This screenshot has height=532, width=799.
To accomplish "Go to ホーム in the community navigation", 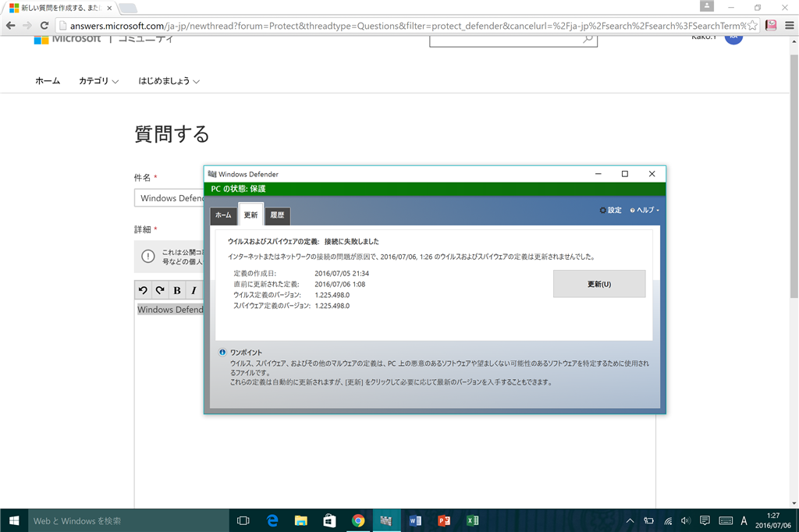I will pos(48,81).
